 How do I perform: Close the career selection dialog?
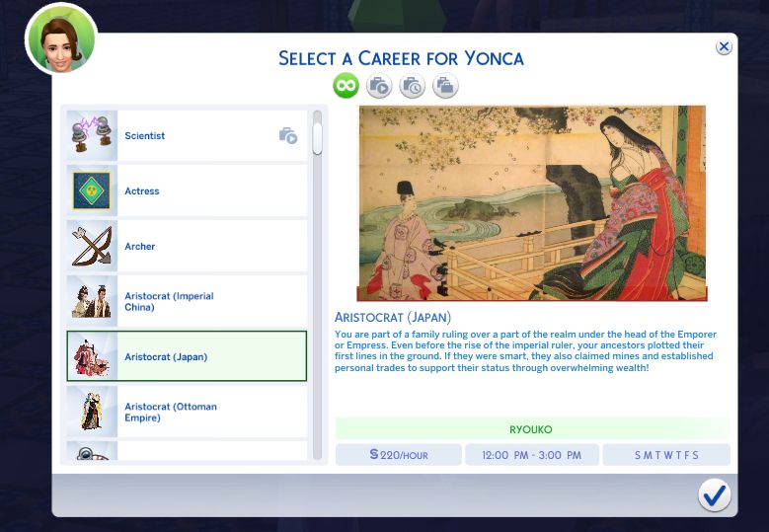click(x=724, y=47)
